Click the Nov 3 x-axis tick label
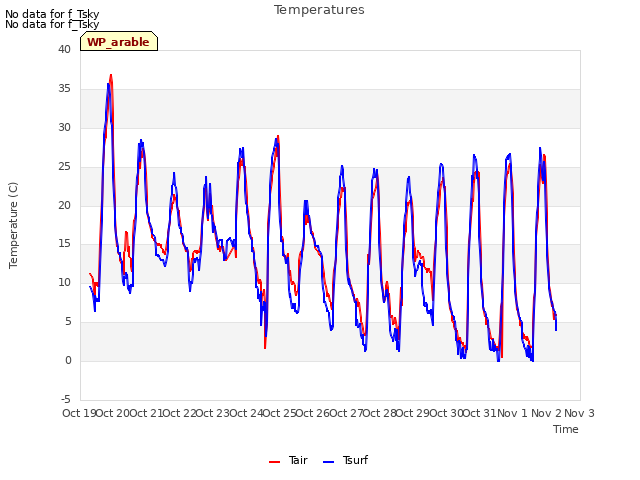640x480 pixels. (579, 413)
